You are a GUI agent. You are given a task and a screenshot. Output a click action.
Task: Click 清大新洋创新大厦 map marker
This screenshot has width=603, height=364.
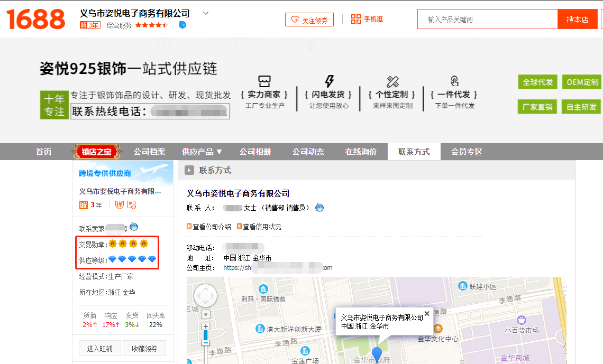(x=260, y=329)
